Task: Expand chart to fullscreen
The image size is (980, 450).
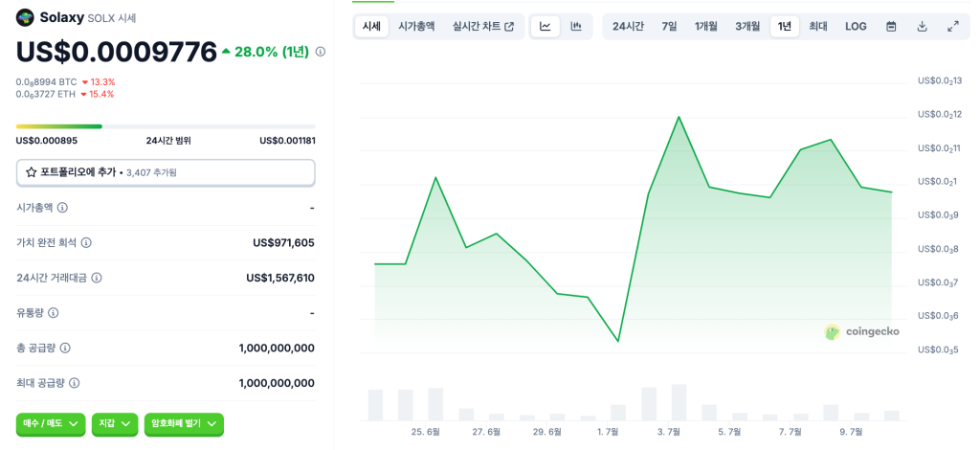Action: coord(953,26)
